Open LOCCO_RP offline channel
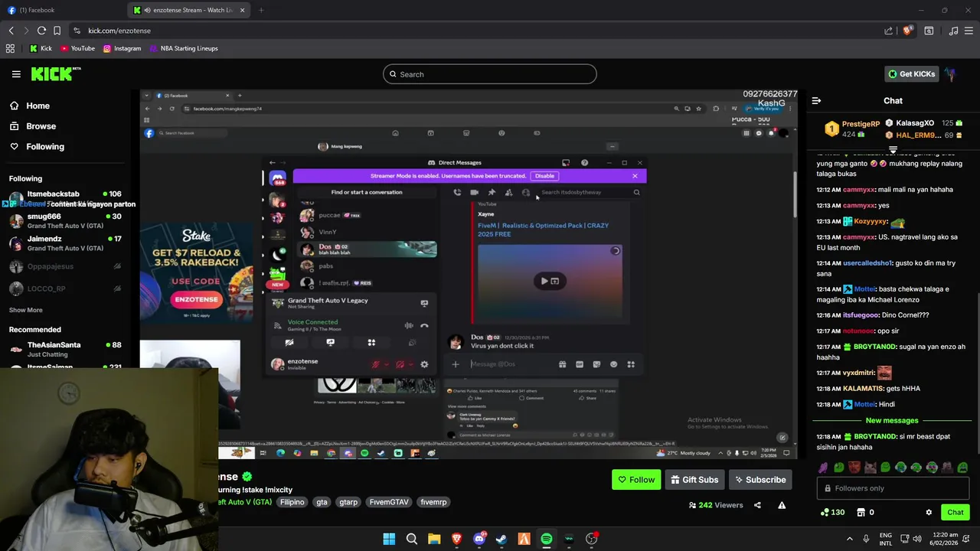980x551 pixels. tap(65, 289)
